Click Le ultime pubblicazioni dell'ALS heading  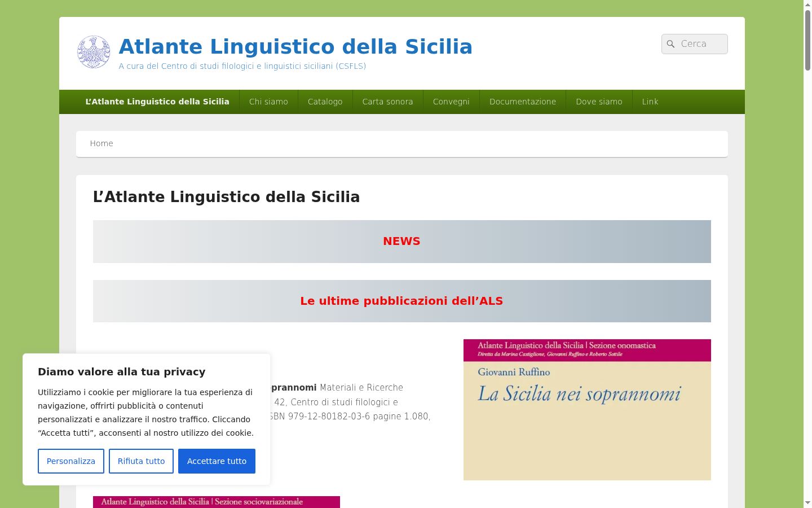[401, 301]
